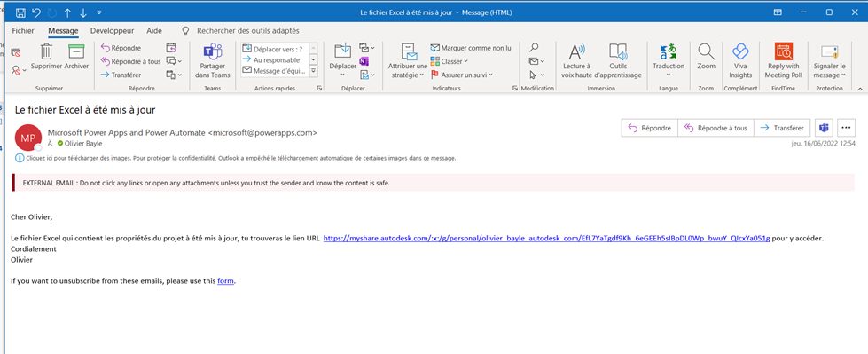Open the rules dropdown in Déplacer group
The image size is (868, 354).
pyautogui.click(x=367, y=48)
